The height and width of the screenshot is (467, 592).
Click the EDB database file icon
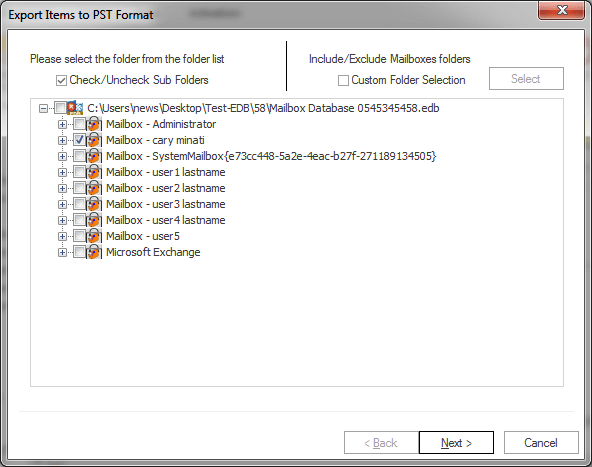[75, 108]
